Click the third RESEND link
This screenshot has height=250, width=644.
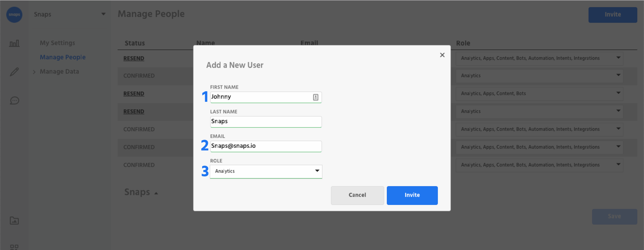tap(134, 112)
